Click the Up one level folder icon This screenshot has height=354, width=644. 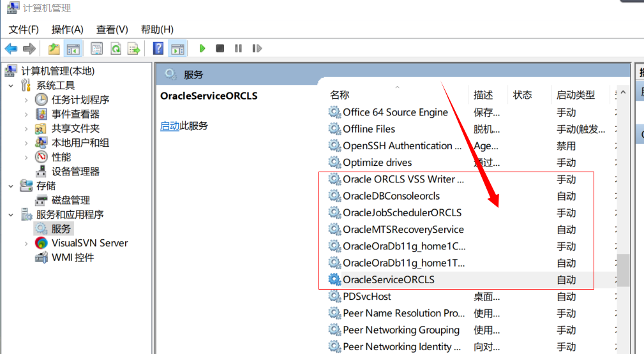pyautogui.click(x=54, y=49)
